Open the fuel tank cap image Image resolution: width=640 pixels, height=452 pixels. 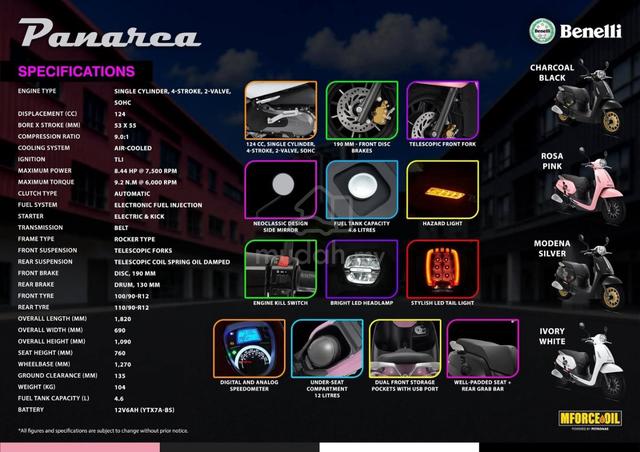tap(362, 189)
